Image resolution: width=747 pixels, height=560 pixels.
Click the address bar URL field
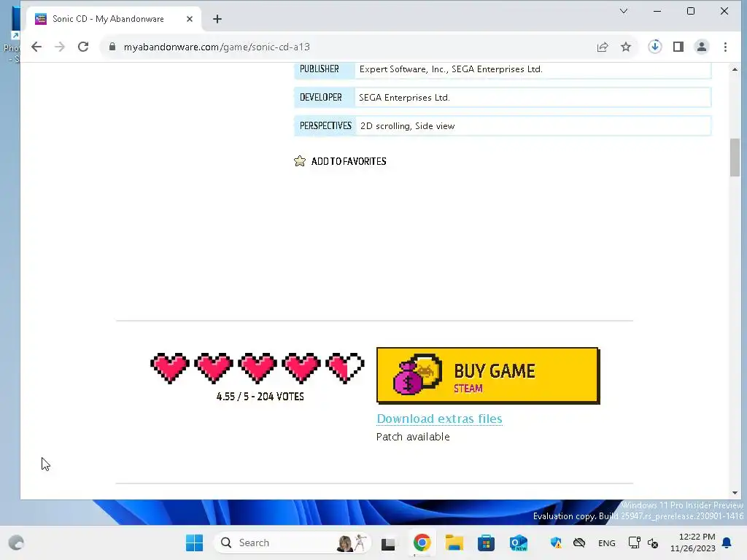[x=352, y=47]
